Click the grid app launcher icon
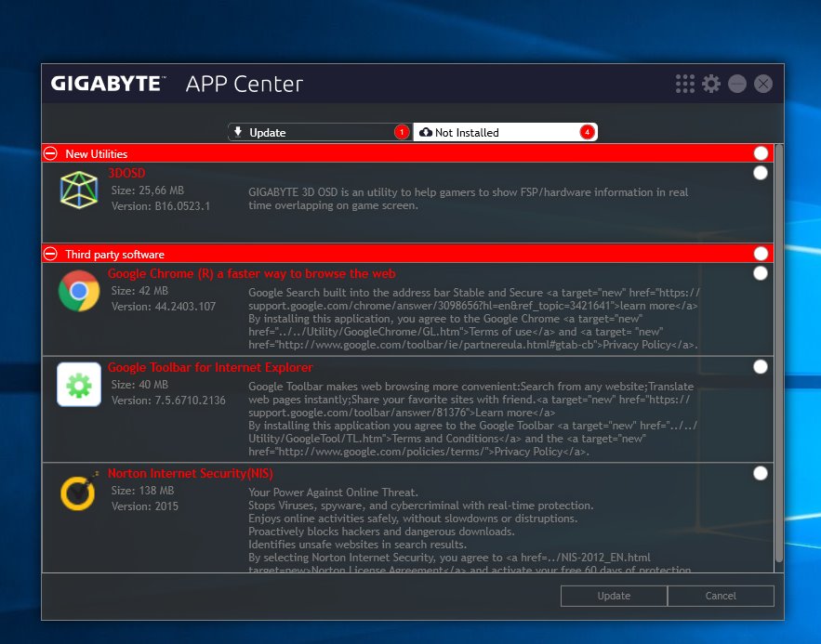 [x=684, y=83]
